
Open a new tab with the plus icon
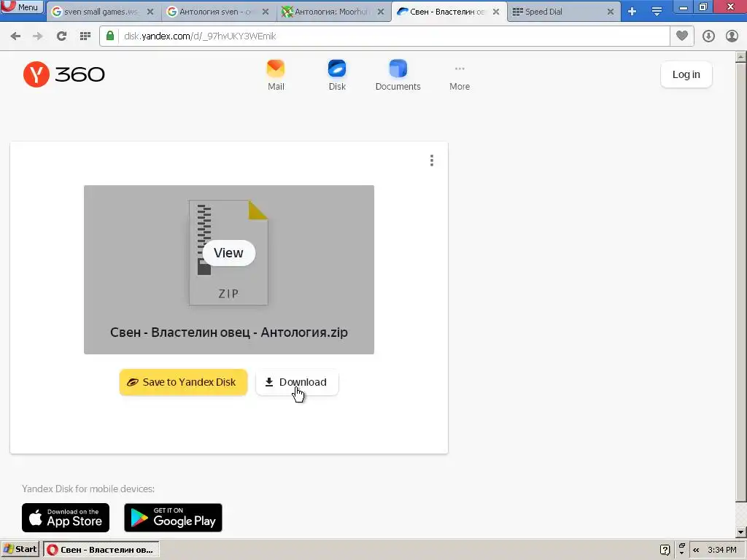click(632, 12)
